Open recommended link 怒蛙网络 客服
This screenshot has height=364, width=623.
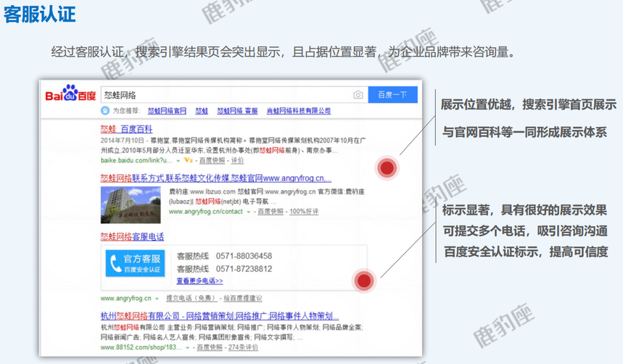[x=237, y=111]
